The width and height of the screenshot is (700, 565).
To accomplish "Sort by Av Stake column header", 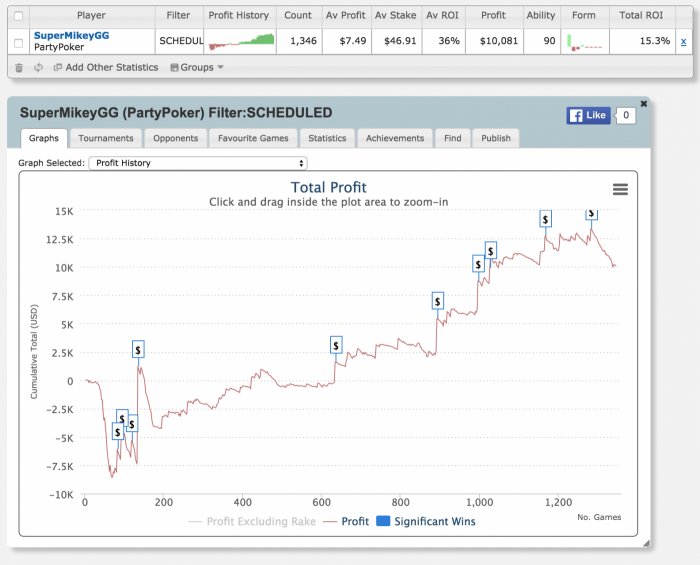I will (396, 15).
